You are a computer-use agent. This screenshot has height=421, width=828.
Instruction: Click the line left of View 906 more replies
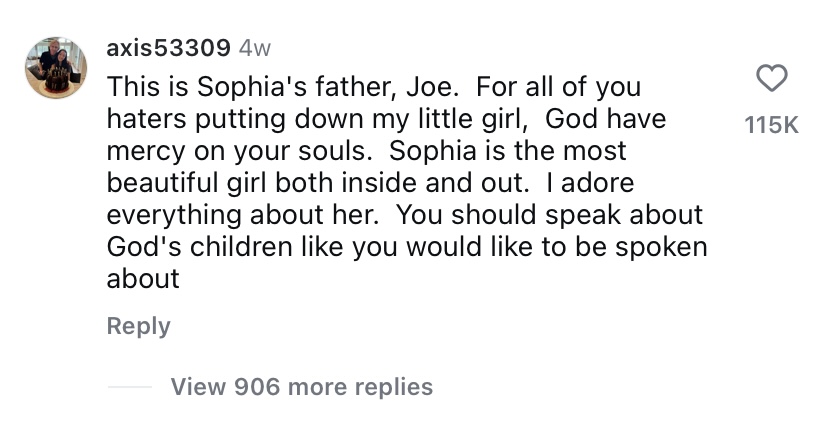(129, 387)
